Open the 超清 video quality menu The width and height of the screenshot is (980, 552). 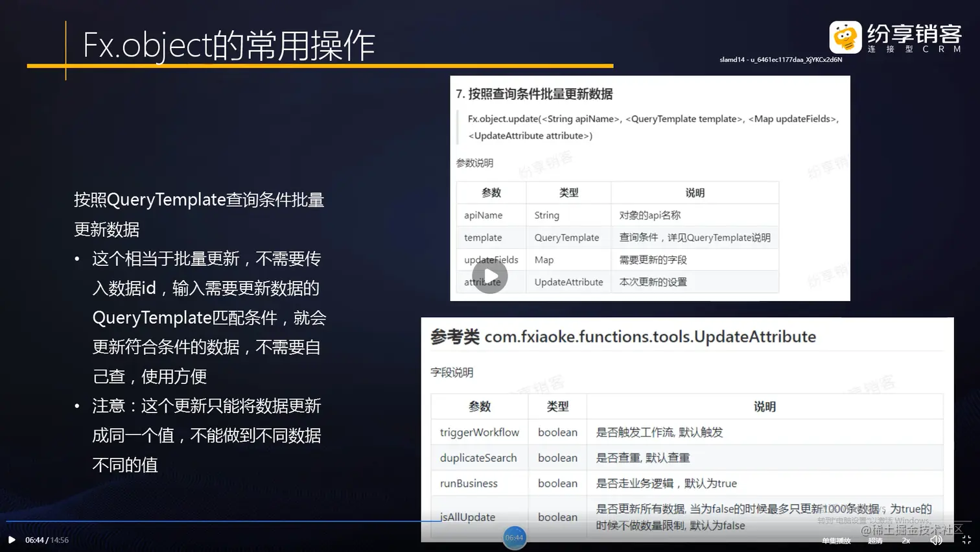coord(875,540)
